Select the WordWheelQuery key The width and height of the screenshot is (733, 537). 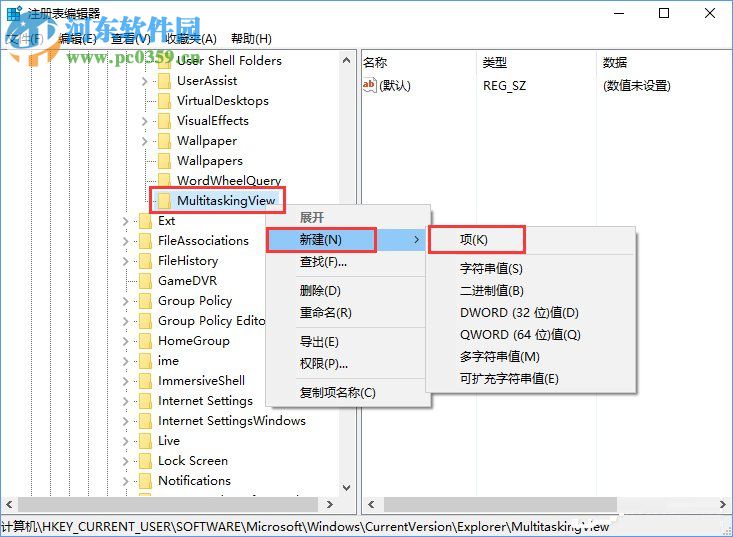(229, 180)
